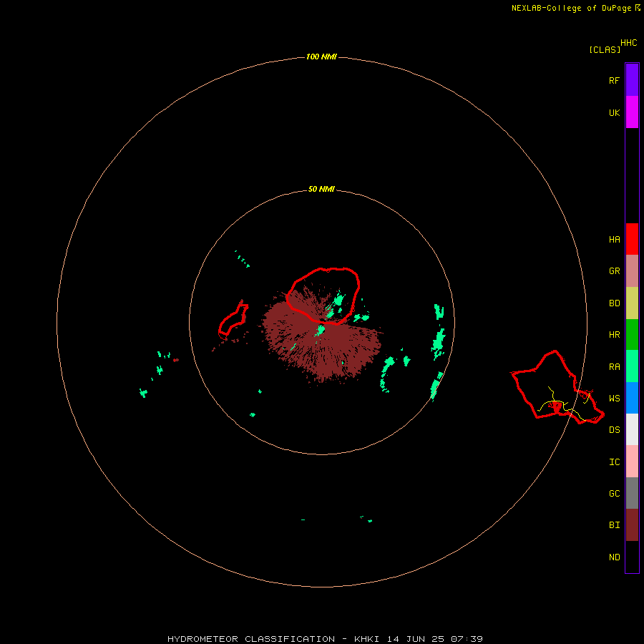
Task: Click the DS legend label
Action: pos(614,430)
